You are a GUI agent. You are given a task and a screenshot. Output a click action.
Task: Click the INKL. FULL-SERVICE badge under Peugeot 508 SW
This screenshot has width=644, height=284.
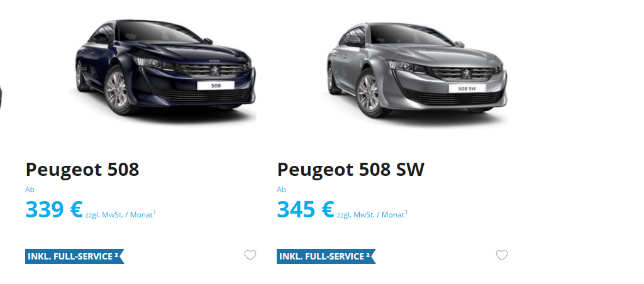pyautogui.click(x=326, y=256)
